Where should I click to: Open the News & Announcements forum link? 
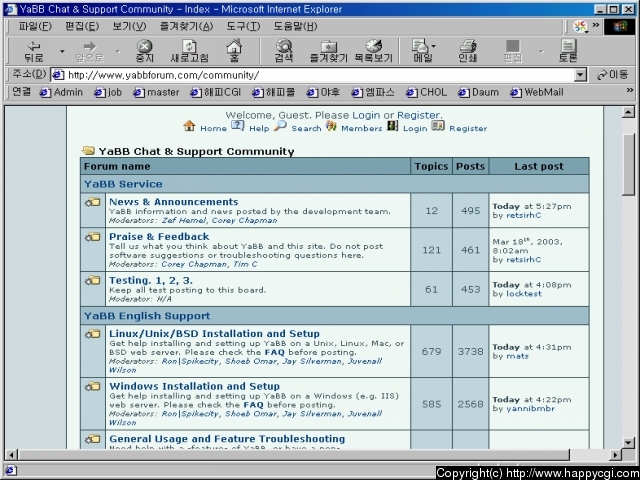(173, 202)
